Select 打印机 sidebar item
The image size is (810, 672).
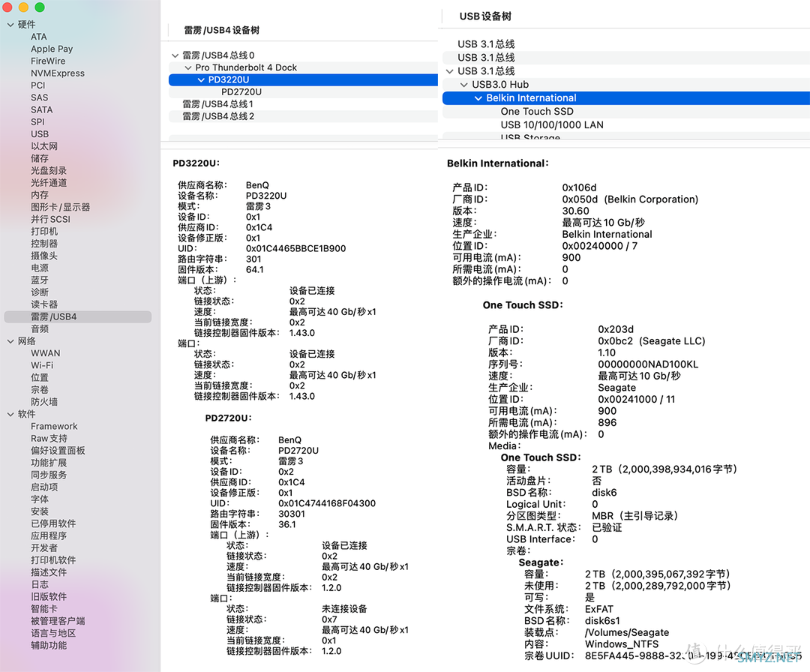[44, 232]
